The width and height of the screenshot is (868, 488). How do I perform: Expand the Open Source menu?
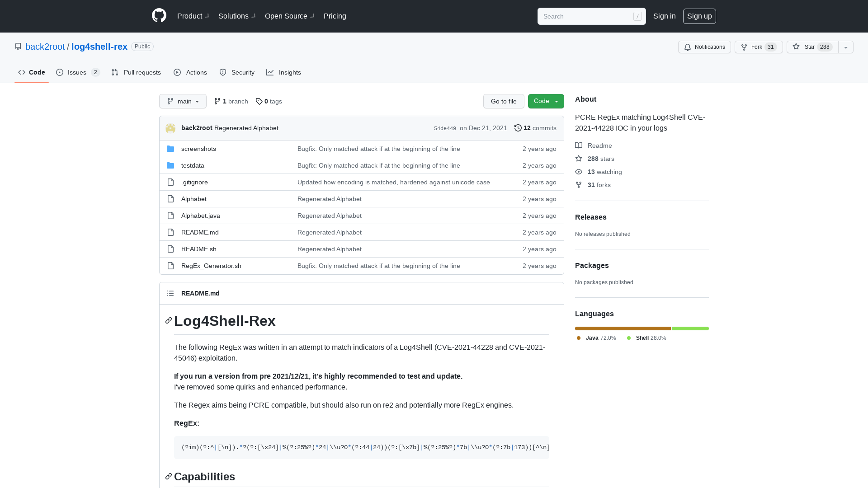coord(290,16)
